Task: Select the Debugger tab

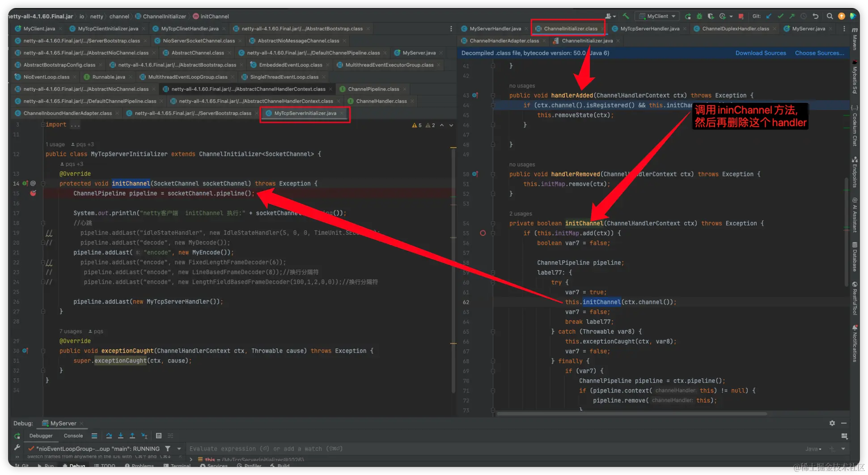Action: (x=41, y=436)
